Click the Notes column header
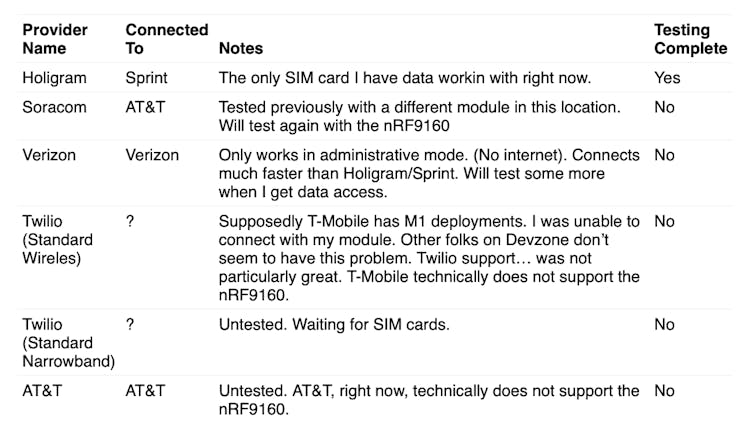The width and height of the screenshot is (740, 425). (240, 48)
